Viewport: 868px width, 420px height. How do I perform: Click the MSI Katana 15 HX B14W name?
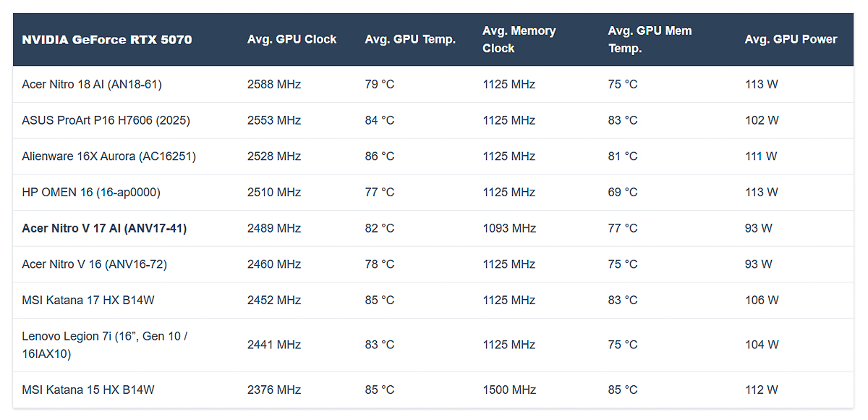pyautogui.click(x=88, y=390)
